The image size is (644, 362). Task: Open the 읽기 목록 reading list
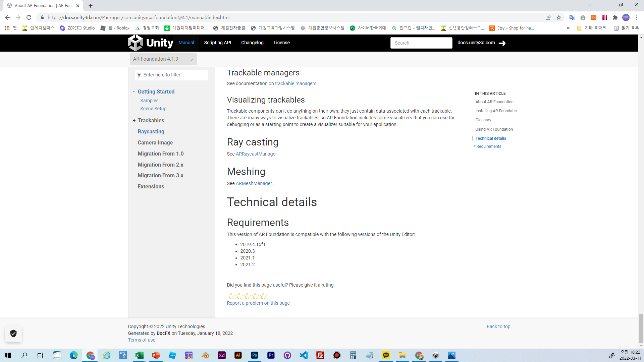pos(626,28)
